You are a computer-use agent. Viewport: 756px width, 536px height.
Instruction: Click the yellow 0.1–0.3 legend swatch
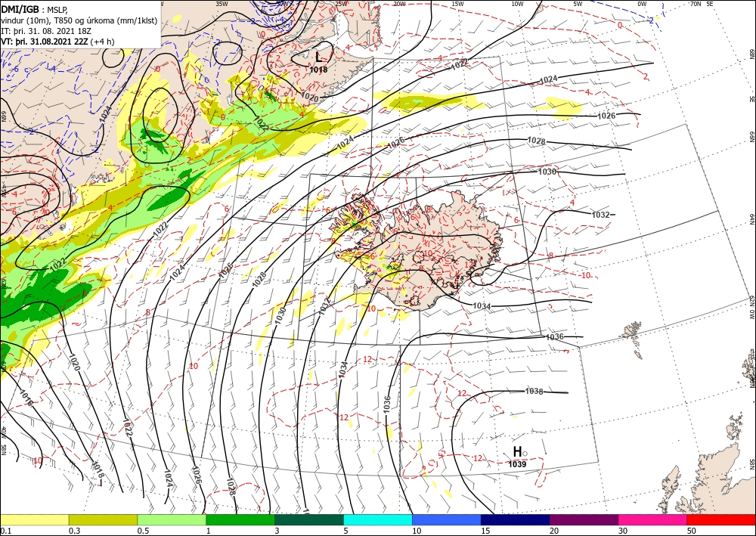click(34, 519)
